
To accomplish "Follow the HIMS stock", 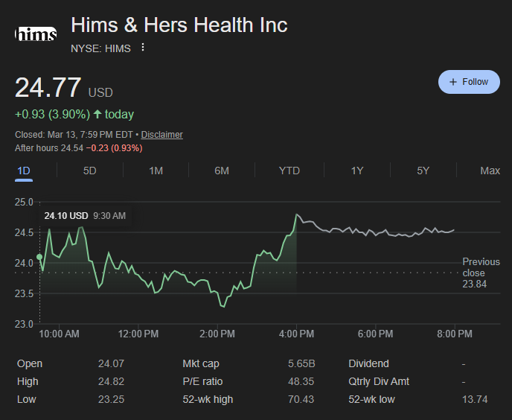I will [x=469, y=82].
